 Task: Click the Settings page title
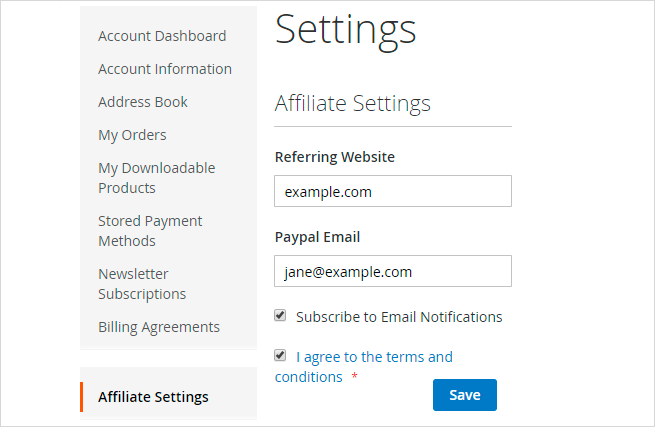pyautogui.click(x=345, y=29)
